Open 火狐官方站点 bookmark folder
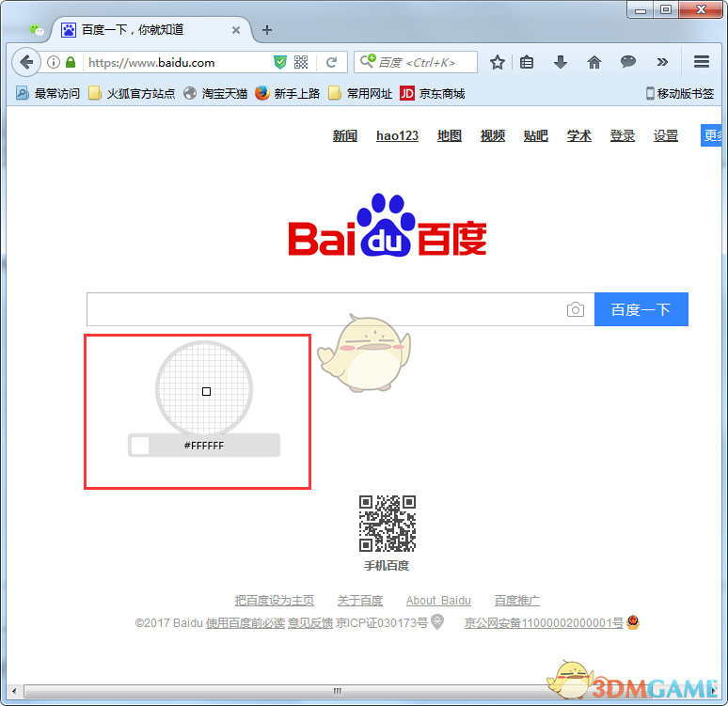Screen dimensions: 728x706 click(132, 94)
